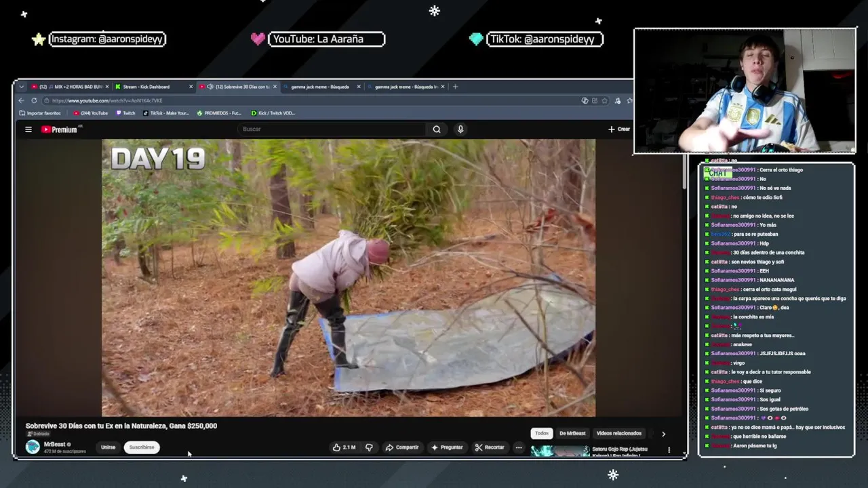868x488 pixels.
Task: Click the YouTube: La Aaraña overlay label
Action: [326, 39]
